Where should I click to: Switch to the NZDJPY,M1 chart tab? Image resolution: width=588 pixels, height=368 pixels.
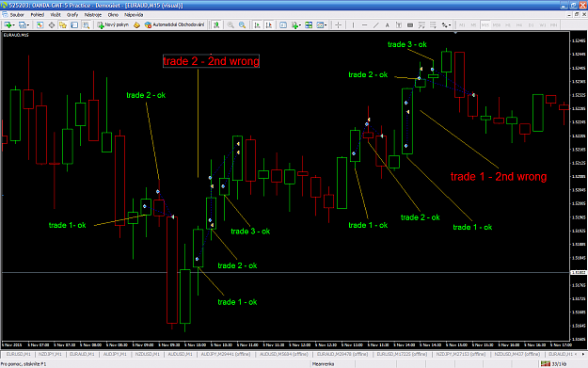click(50, 354)
